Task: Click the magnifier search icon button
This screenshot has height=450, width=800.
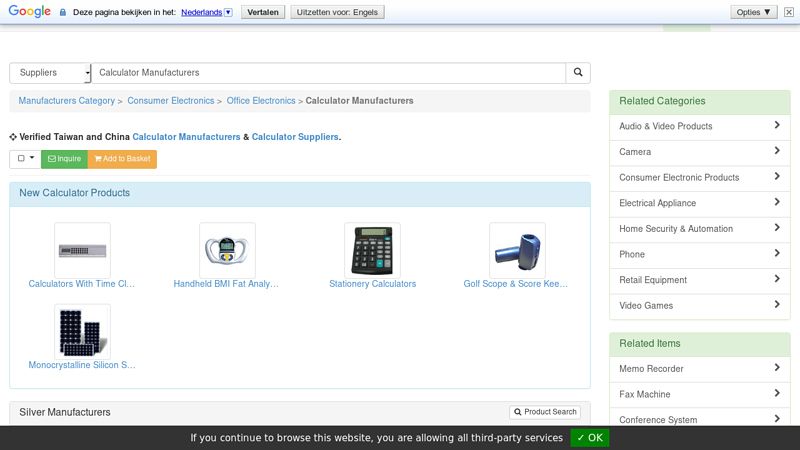Action: point(578,72)
